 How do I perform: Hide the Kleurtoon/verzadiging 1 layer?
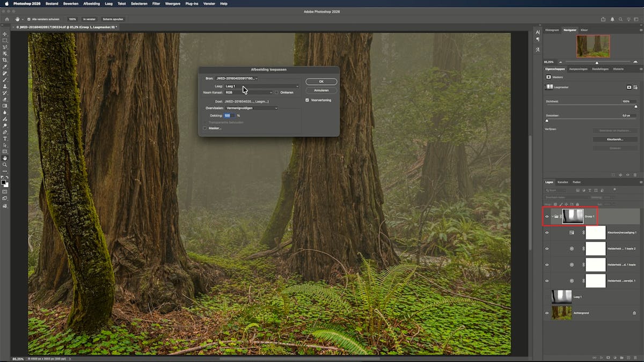[x=547, y=233]
